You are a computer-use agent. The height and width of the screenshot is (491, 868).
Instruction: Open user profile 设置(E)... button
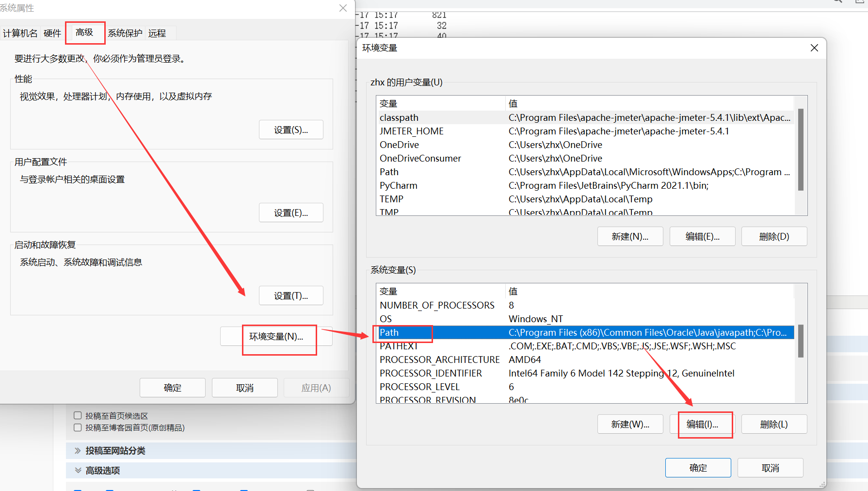291,213
